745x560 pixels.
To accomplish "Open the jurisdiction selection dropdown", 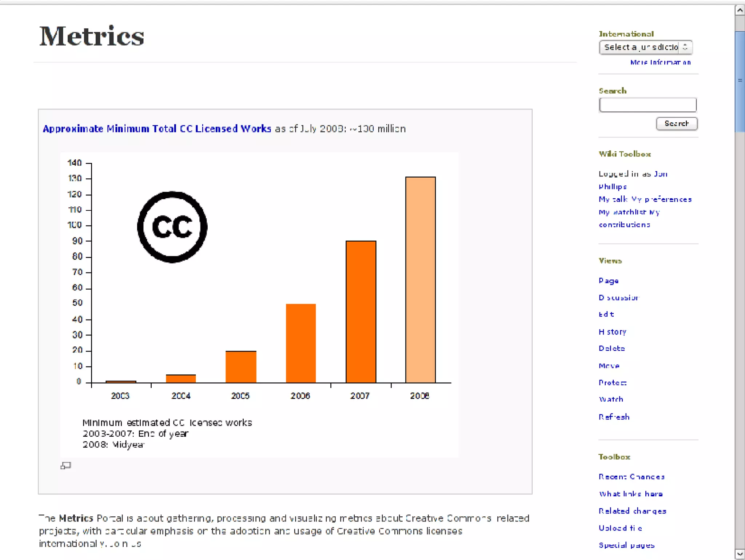I will [645, 47].
